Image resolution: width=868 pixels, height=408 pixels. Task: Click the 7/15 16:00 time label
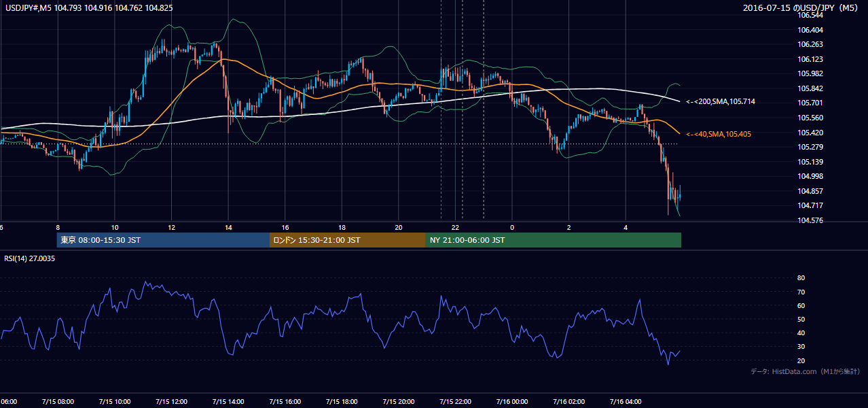click(x=285, y=401)
